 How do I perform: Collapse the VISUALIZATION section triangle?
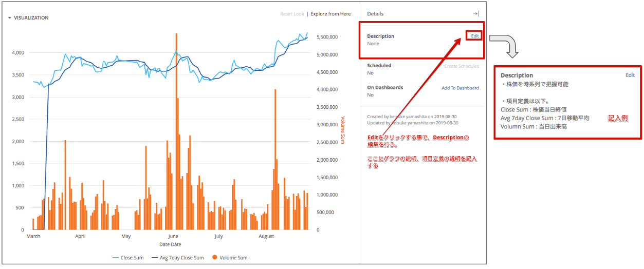tap(10, 18)
